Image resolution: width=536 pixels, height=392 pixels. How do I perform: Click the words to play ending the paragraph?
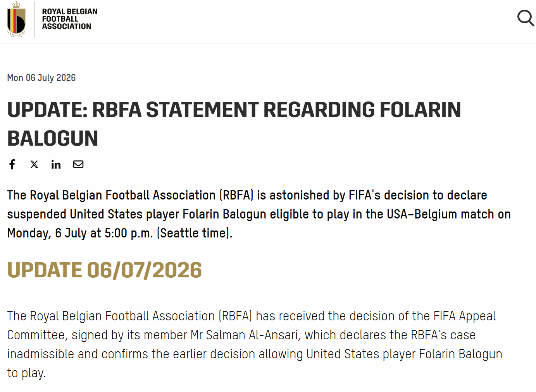pos(26,373)
